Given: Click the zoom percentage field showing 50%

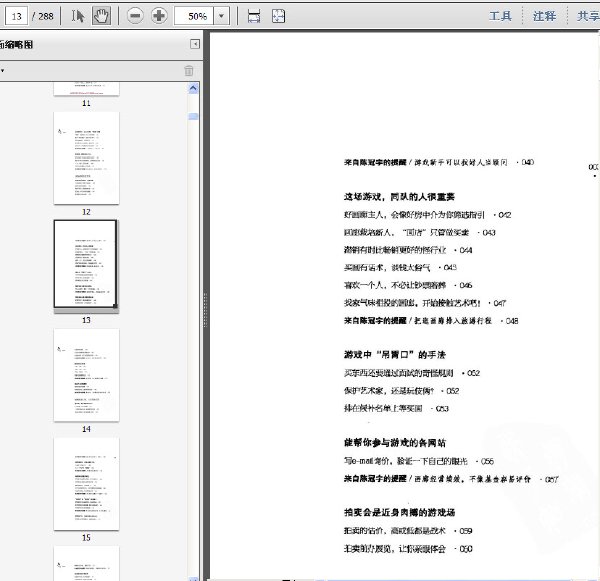Looking at the screenshot, I should pyautogui.click(x=194, y=16).
